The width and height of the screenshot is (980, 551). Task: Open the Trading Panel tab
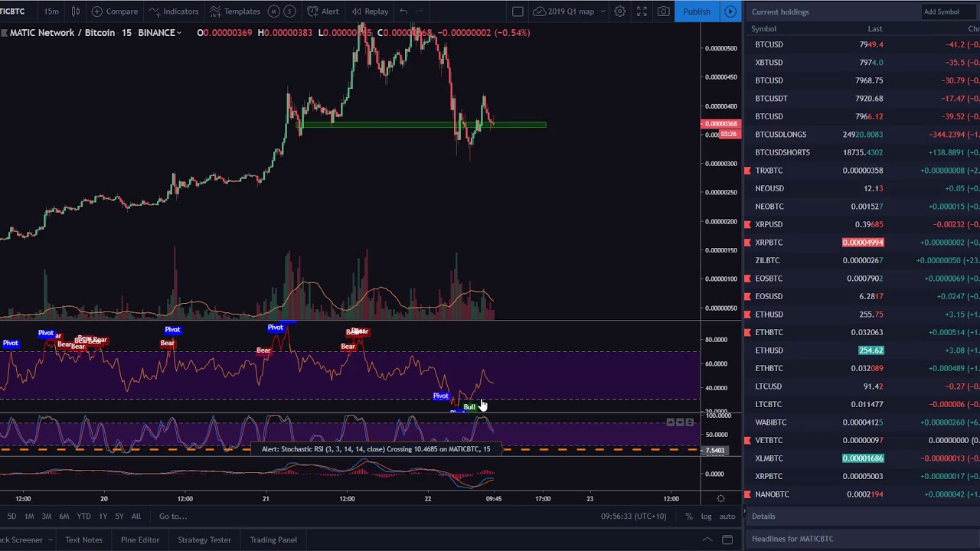[273, 540]
